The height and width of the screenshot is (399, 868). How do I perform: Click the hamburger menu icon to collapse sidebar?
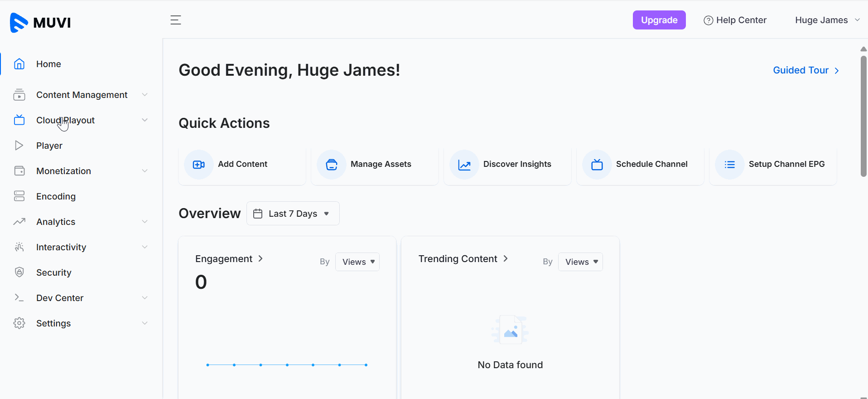[x=176, y=20]
